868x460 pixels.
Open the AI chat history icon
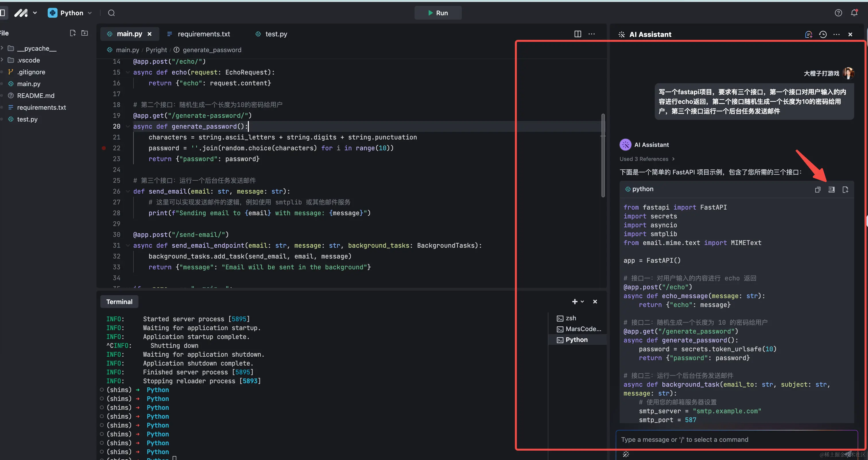point(823,34)
